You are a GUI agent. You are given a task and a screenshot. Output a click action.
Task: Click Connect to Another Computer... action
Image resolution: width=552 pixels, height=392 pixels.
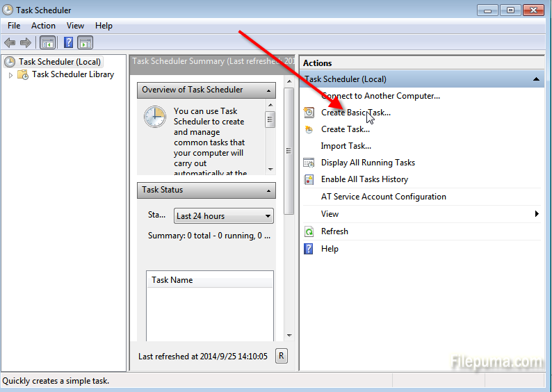point(380,96)
